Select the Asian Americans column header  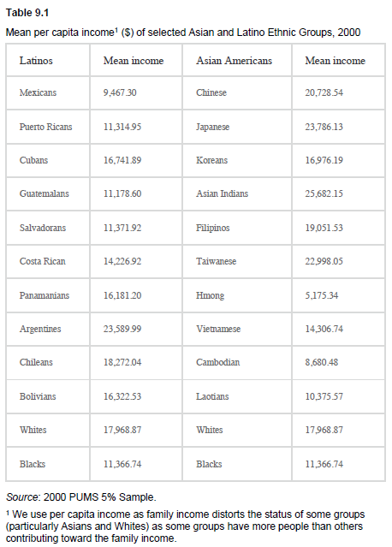(234, 61)
